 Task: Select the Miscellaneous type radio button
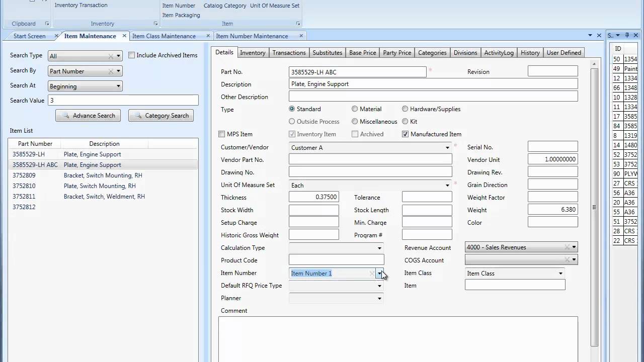(355, 121)
